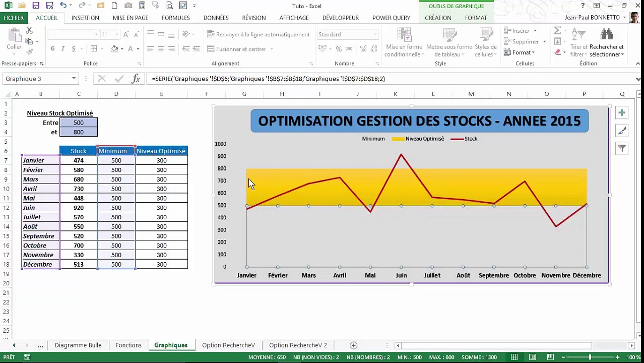The image size is (644, 363).
Task: Switch to Page Layout view in status bar
Action: click(x=533, y=357)
